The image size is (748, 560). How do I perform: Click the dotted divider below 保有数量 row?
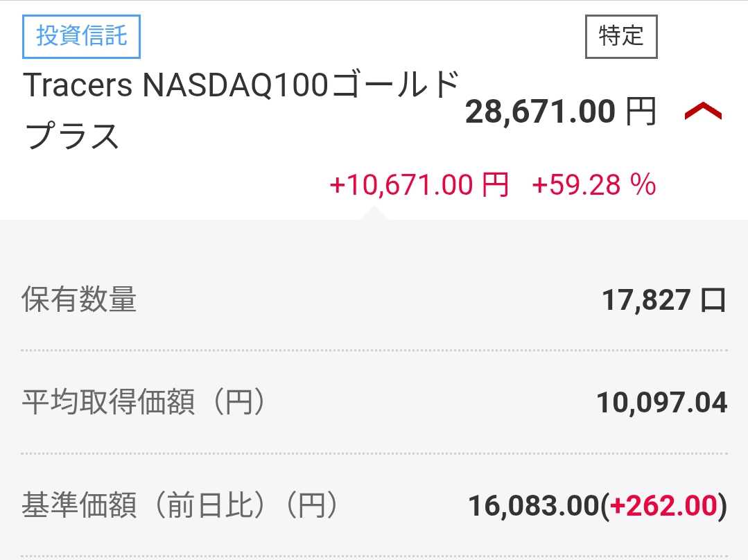tap(374, 351)
